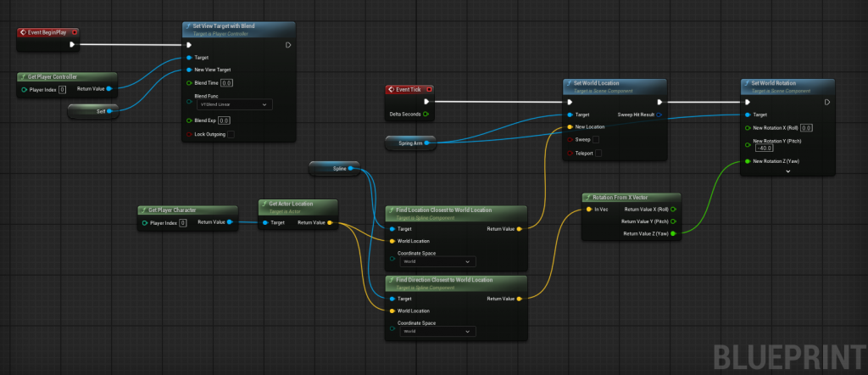Click the Sweep Hit Result output pin
868x375 pixels.
[x=659, y=114]
